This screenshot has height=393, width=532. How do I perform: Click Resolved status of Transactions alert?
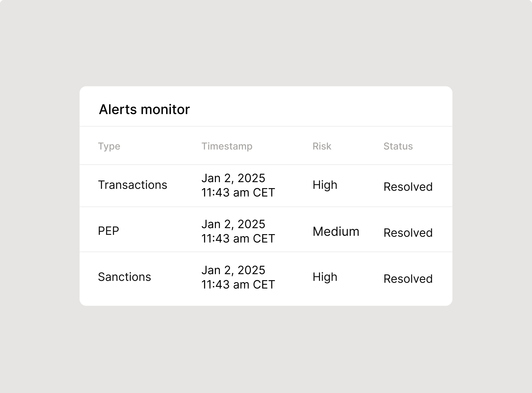[408, 187]
